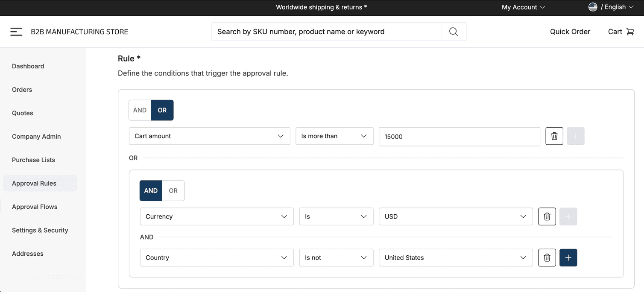The width and height of the screenshot is (644, 292).
Task: Go to Company Admin in the sidebar
Action: (36, 136)
